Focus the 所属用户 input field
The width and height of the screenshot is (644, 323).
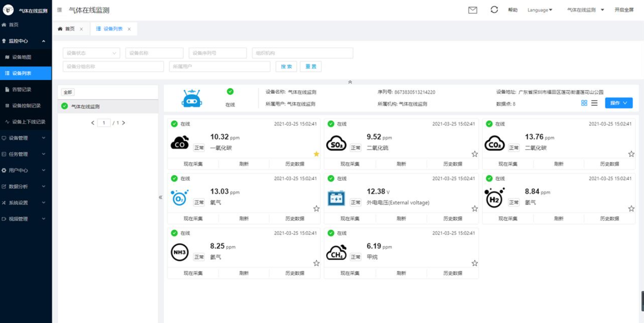pos(220,67)
